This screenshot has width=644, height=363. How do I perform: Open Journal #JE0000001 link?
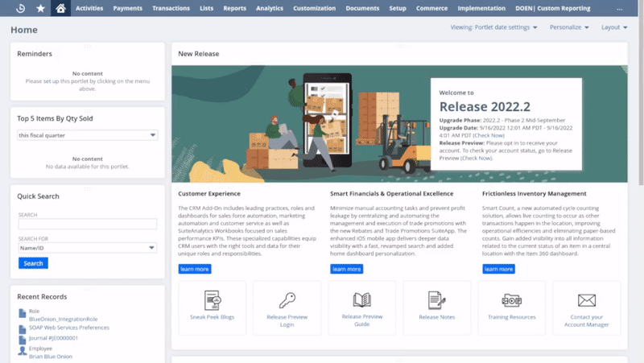tap(53, 338)
